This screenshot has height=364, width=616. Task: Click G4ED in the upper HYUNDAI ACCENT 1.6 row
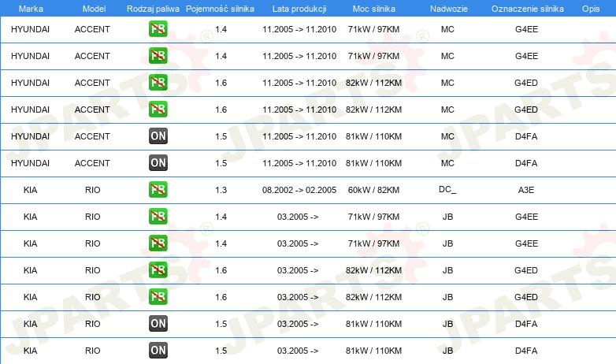[526, 83]
